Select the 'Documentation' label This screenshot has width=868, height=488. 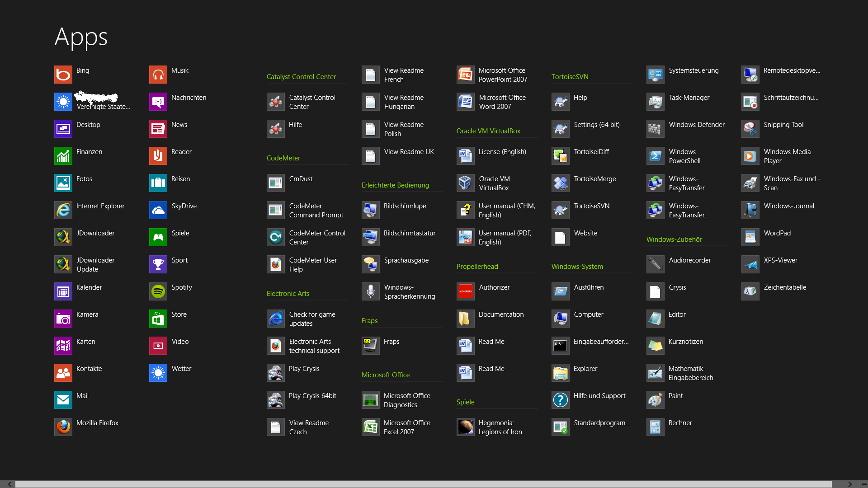click(501, 314)
